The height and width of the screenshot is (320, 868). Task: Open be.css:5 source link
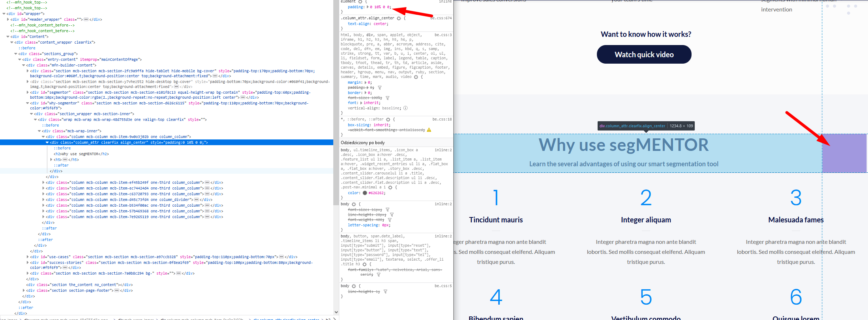[443, 286]
